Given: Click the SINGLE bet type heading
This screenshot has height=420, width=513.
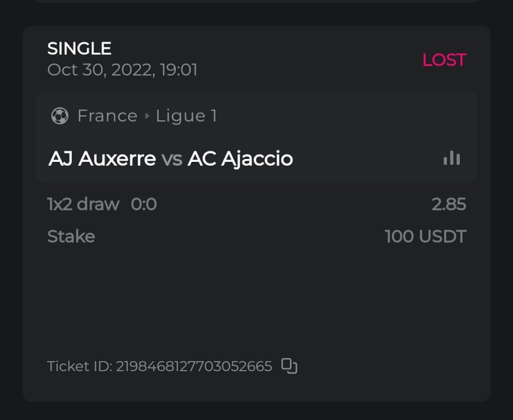Looking at the screenshot, I should point(80,49).
